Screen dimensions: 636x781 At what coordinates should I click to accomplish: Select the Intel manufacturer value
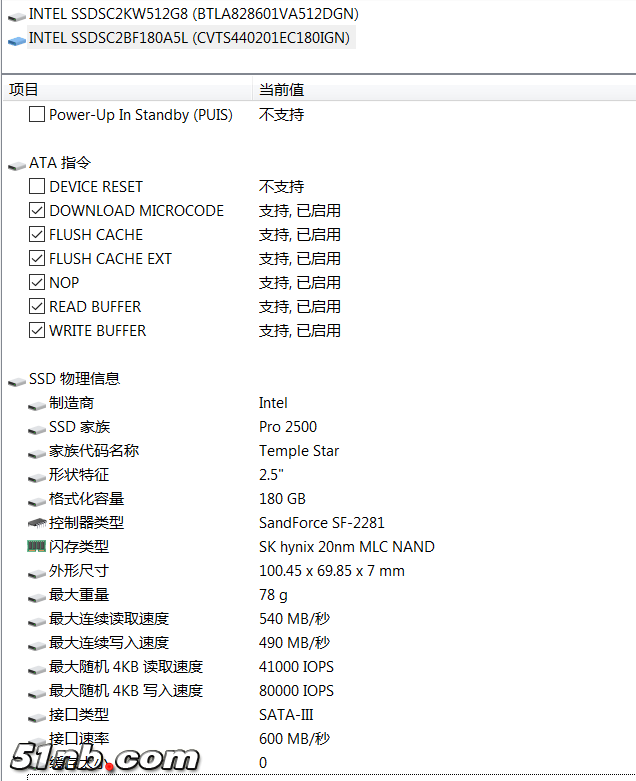pos(273,402)
